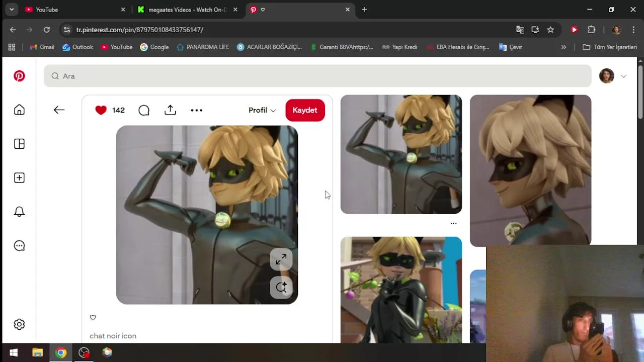Open comments bubble icon on pin
Screen dimensions: 644x362
144,110
